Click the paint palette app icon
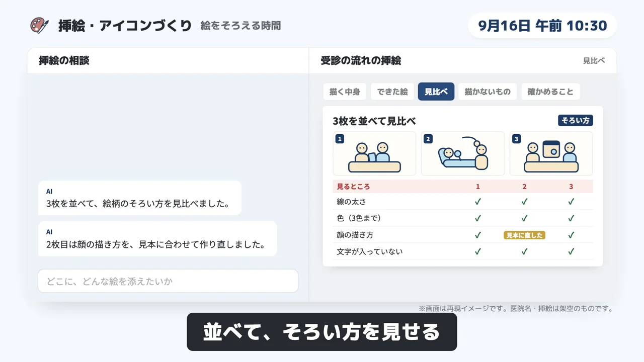 tap(39, 26)
